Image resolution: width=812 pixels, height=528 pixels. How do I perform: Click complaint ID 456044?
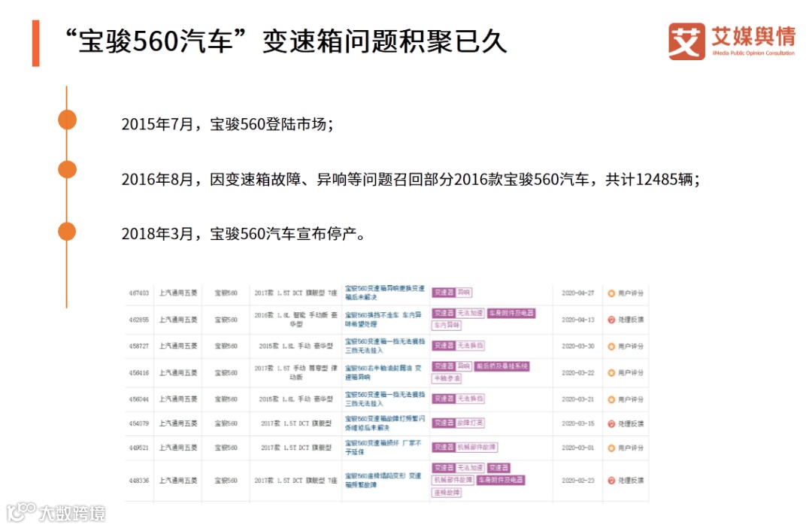click(139, 399)
